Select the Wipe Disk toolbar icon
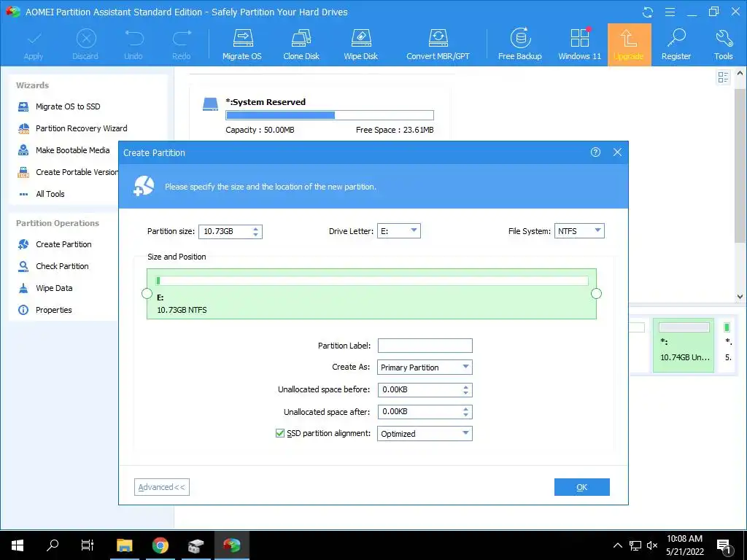This screenshot has height=560, width=747. tap(360, 44)
